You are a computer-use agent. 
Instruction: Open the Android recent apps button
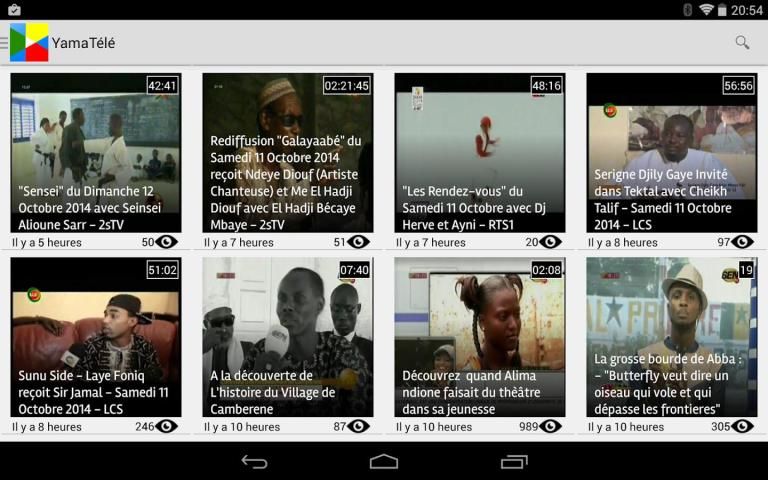pyautogui.click(x=514, y=461)
